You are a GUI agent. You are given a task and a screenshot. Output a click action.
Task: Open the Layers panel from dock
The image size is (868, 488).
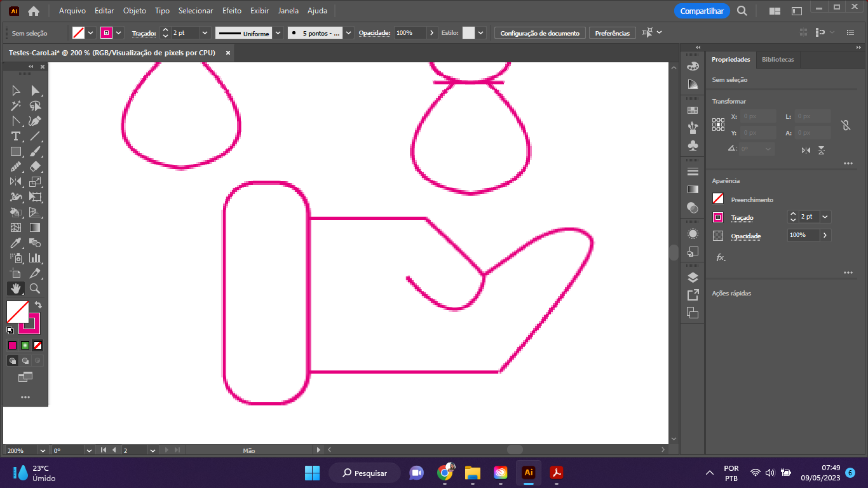point(693,277)
